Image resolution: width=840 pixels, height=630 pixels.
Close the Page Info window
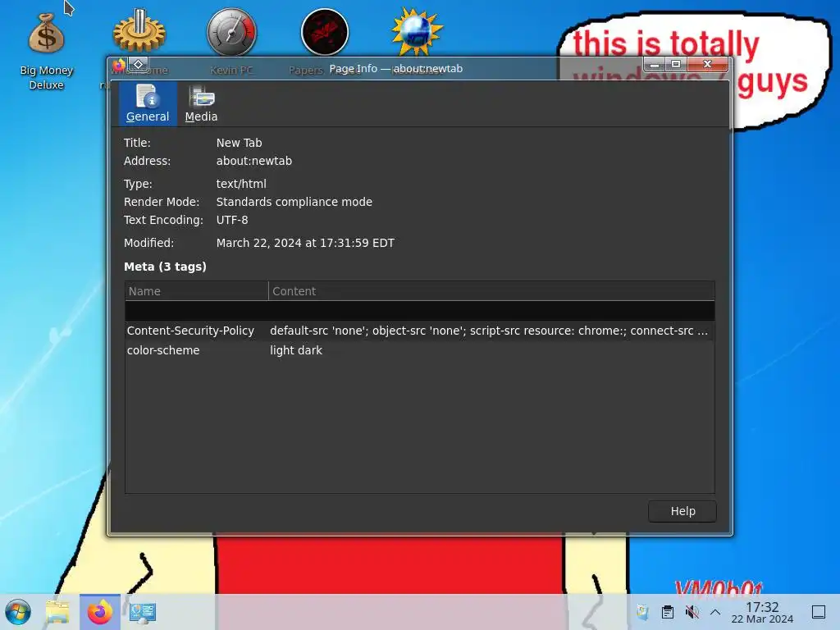[707, 65]
